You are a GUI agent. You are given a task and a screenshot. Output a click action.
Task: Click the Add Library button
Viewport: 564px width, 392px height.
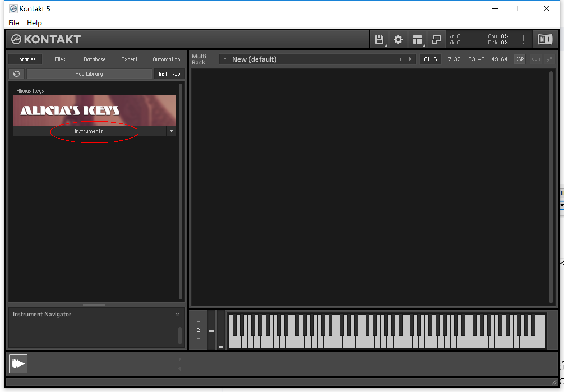click(x=89, y=74)
